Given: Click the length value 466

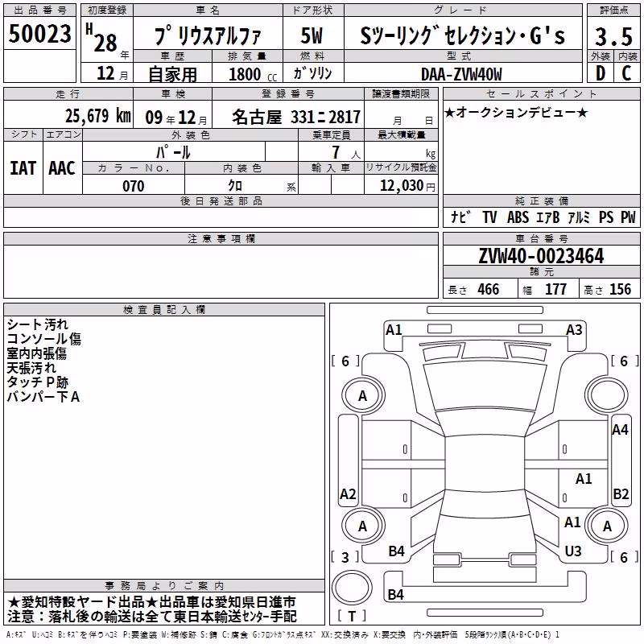Looking at the screenshot, I should [x=489, y=290].
